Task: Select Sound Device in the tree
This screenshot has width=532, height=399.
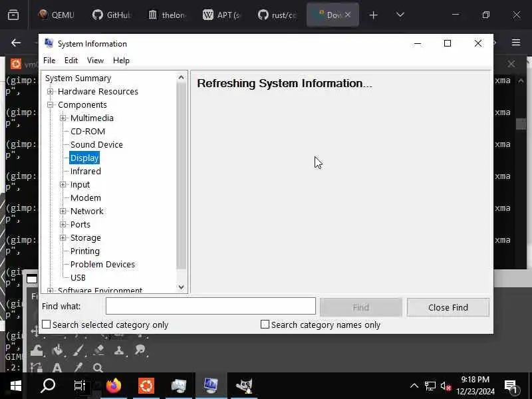Action: pos(96,144)
